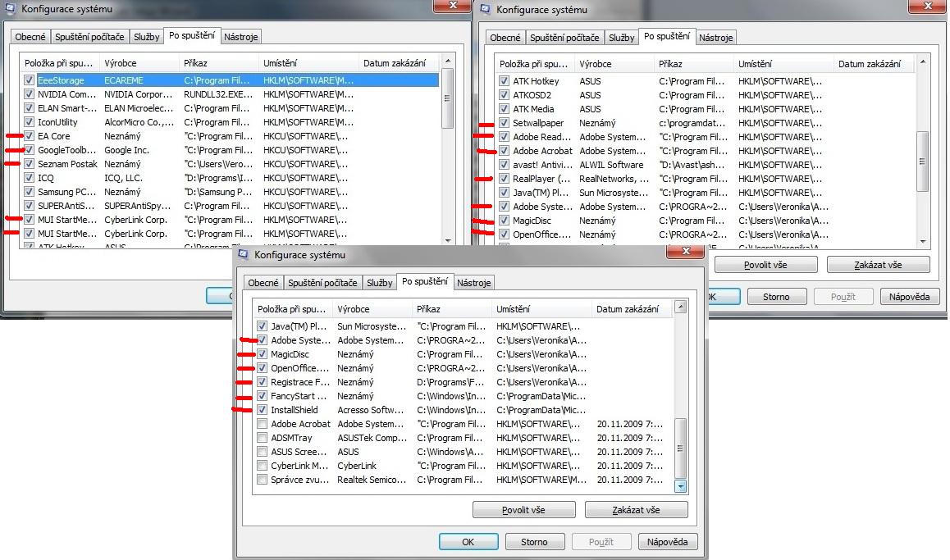Click Storno in the right window
This screenshot has height=560, width=950.
click(776, 296)
